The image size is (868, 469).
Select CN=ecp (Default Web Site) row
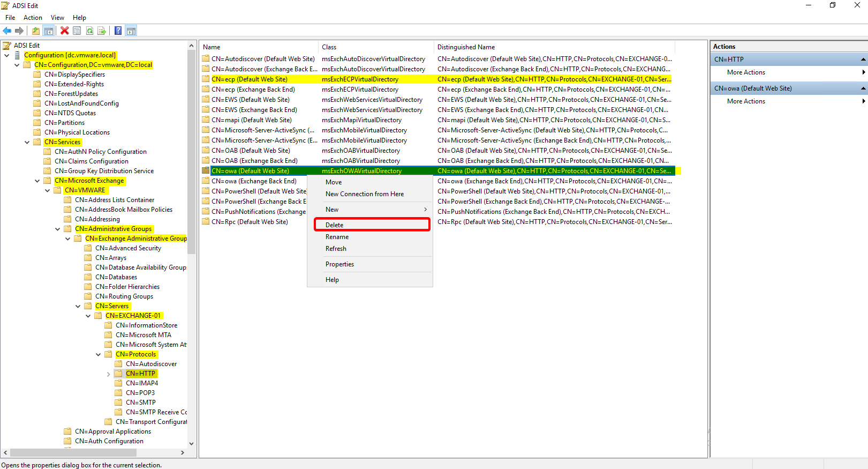pyautogui.click(x=250, y=79)
